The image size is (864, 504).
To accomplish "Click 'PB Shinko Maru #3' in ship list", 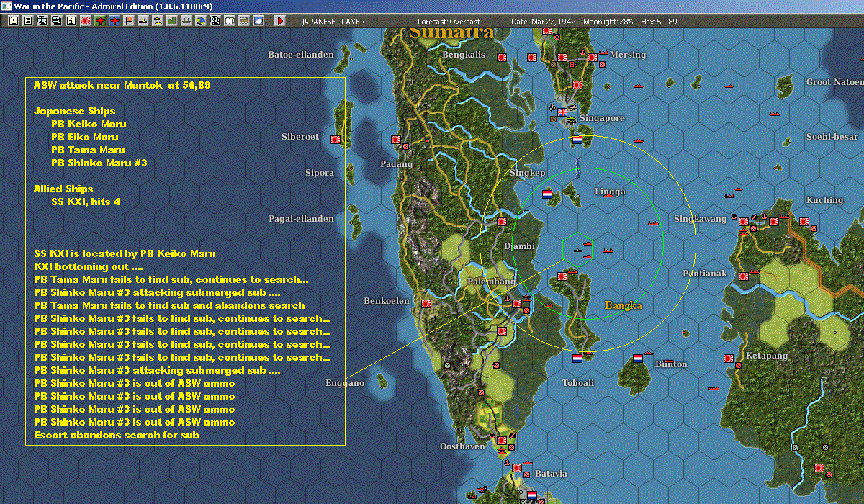I will click(99, 163).
